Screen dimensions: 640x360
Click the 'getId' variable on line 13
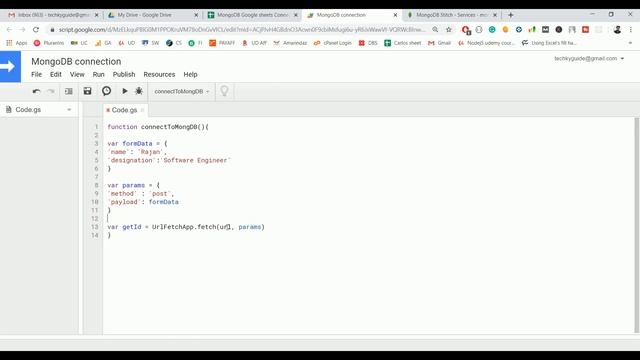click(131, 227)
